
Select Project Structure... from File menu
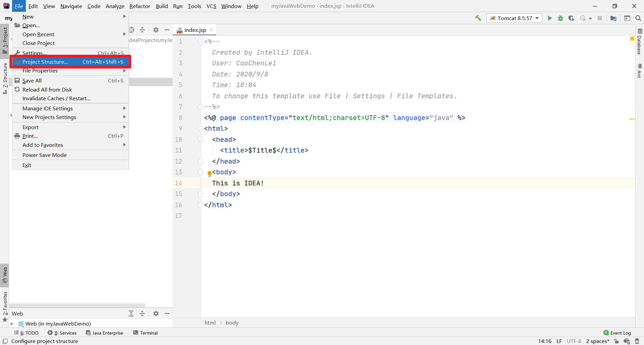click(70, 62)
